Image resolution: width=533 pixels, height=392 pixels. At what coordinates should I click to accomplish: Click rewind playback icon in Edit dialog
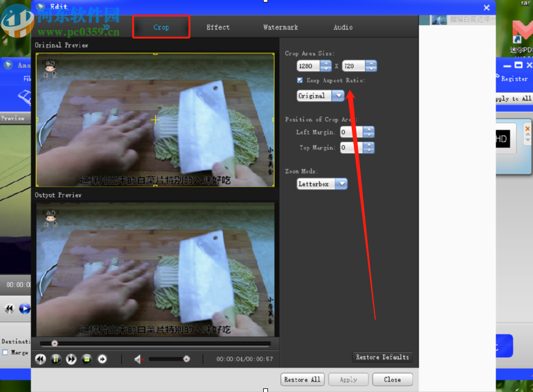[x=40, y=359]
